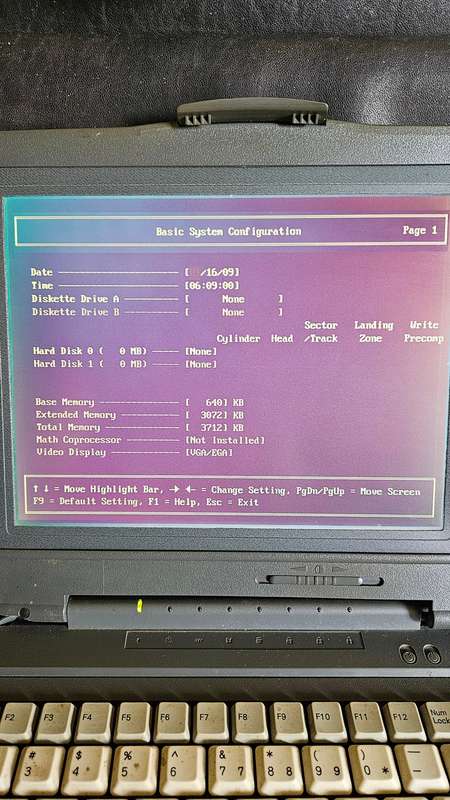The width and height of the screenshot is (450, 800).
Task: Click the F12 function key
Action: (x=404, y=721)
